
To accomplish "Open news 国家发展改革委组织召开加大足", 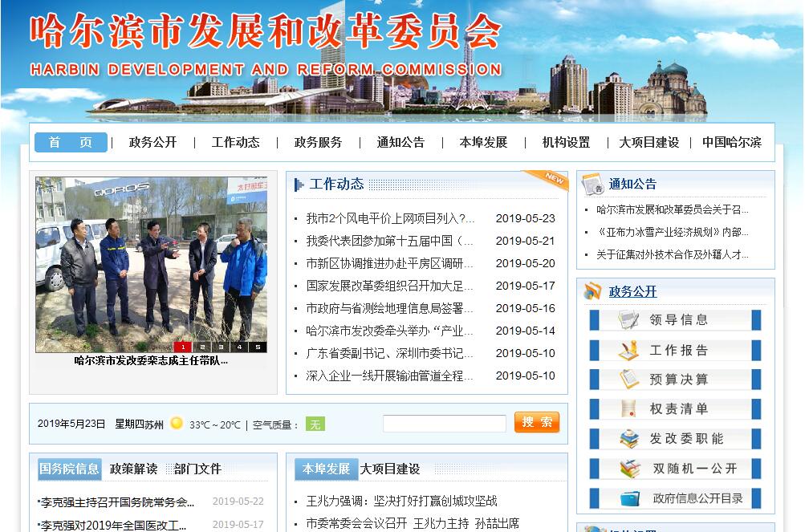I will coord(390,286).
